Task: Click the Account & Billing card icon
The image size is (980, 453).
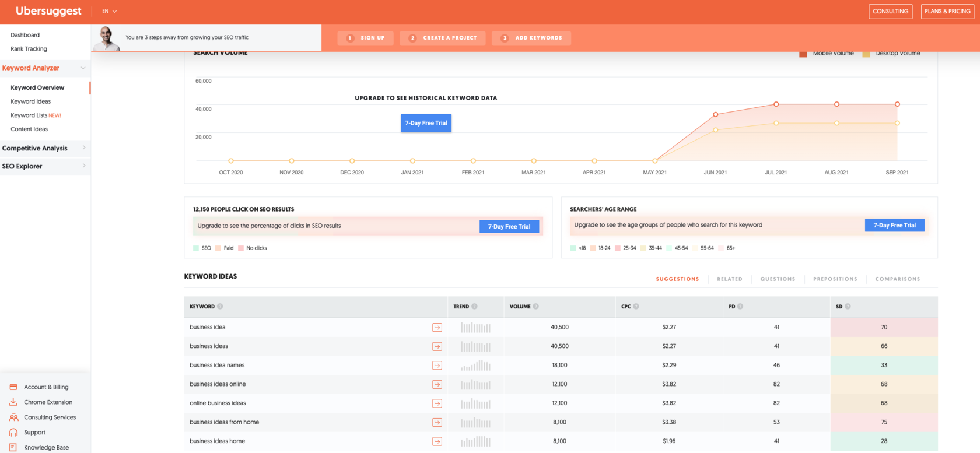Action: tap(13, 387)
